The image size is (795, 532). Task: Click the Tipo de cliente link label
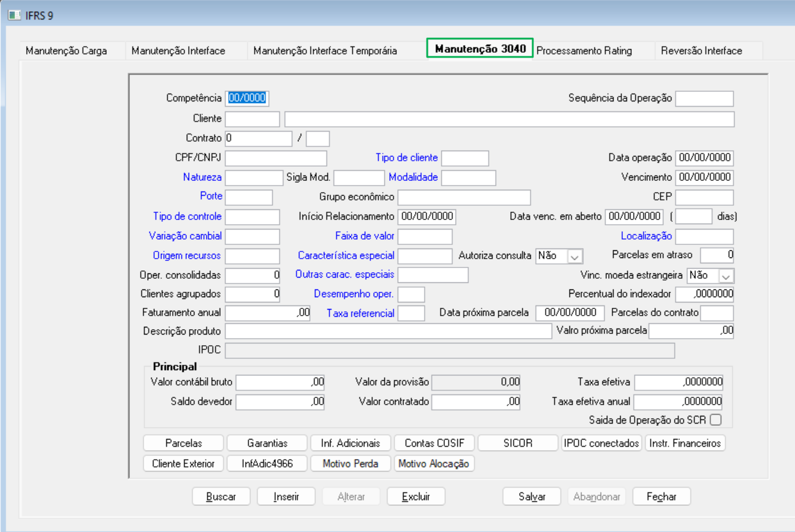coord(406,158)
